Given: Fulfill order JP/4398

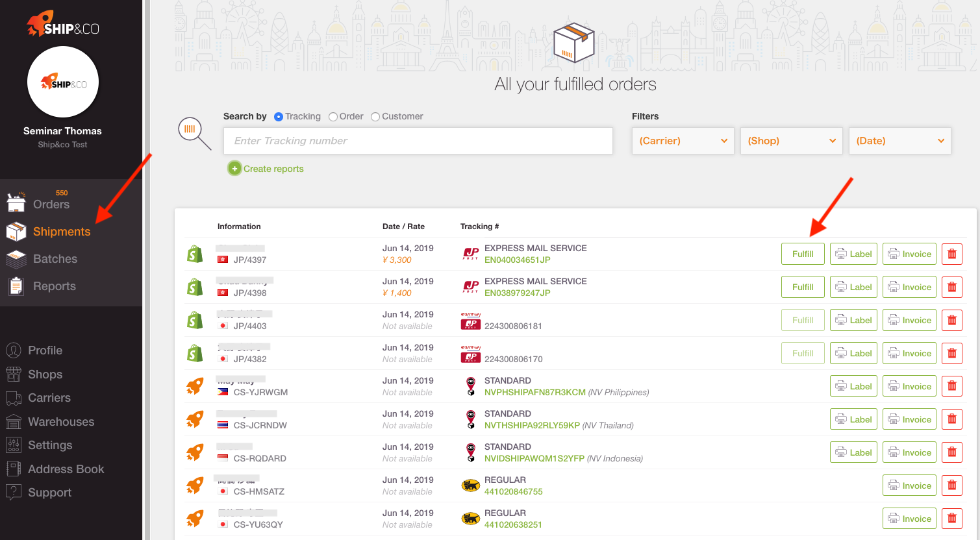Looking at the screenshot, I should (x=803, y=287).
